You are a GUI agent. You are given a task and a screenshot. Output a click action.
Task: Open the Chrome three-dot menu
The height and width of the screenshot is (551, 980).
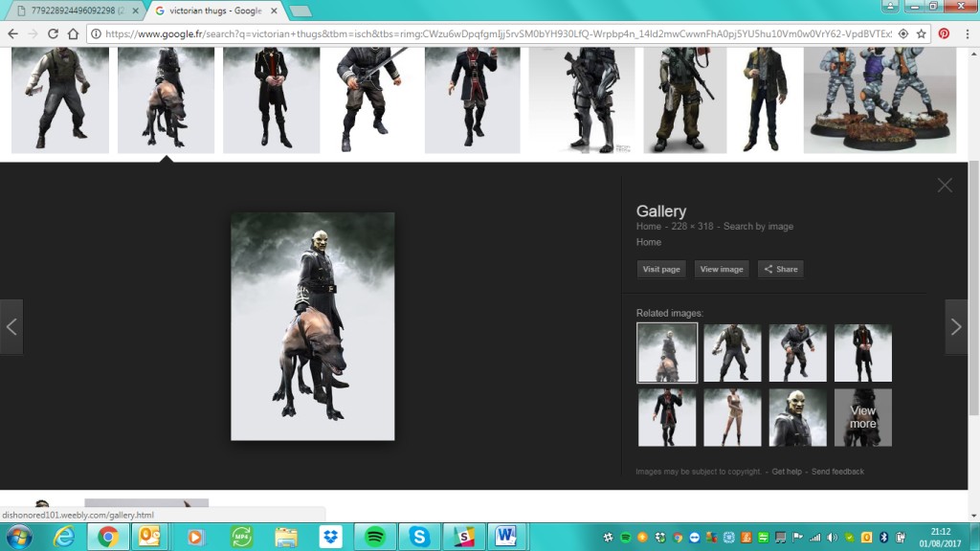point(968,33)
